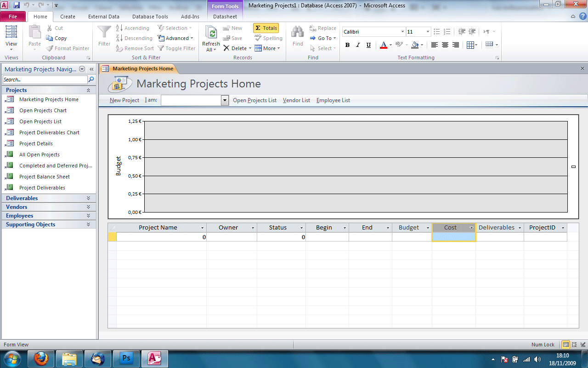Screen dimensions: 588x368
Task: Switch to Layout View in status bar
Action: 574,345
